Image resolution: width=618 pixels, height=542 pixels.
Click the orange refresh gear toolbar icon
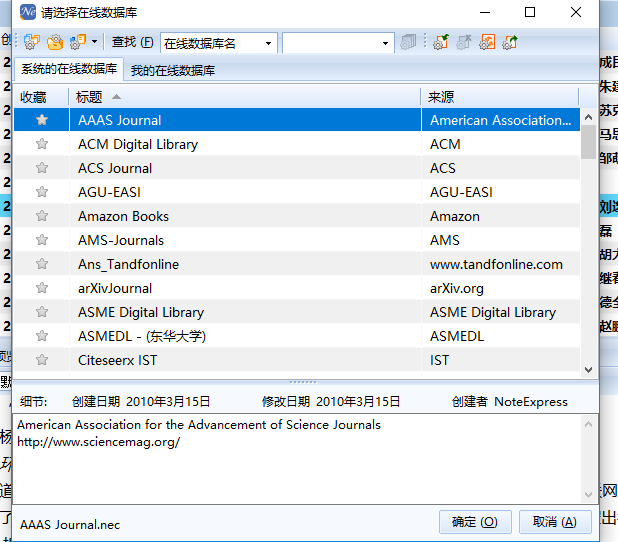tap(487, 42)
